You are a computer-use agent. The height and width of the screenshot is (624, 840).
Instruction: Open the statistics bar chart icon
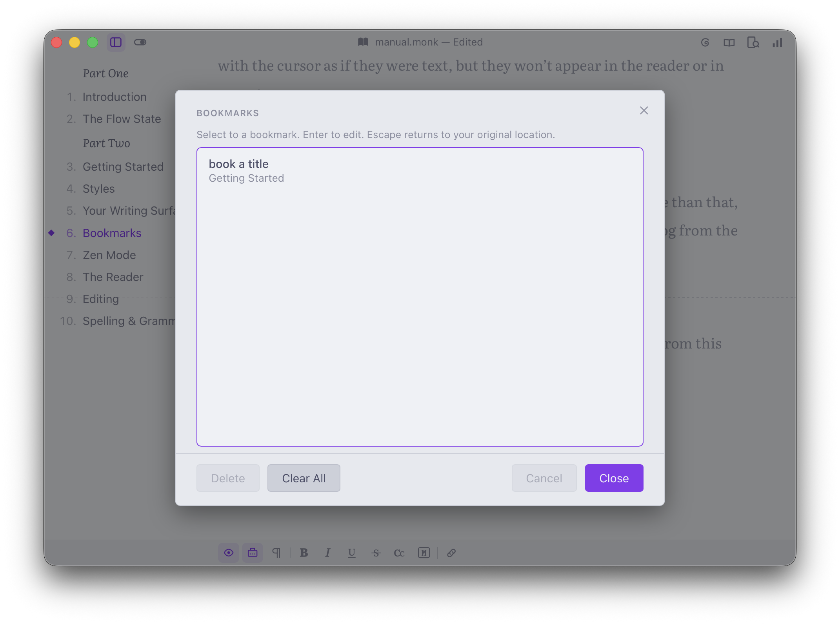pos(777,42)
